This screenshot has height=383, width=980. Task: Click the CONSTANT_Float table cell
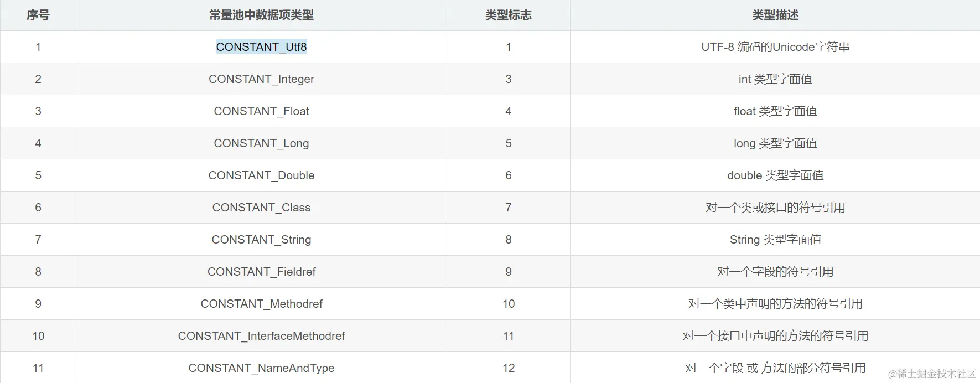261,111
